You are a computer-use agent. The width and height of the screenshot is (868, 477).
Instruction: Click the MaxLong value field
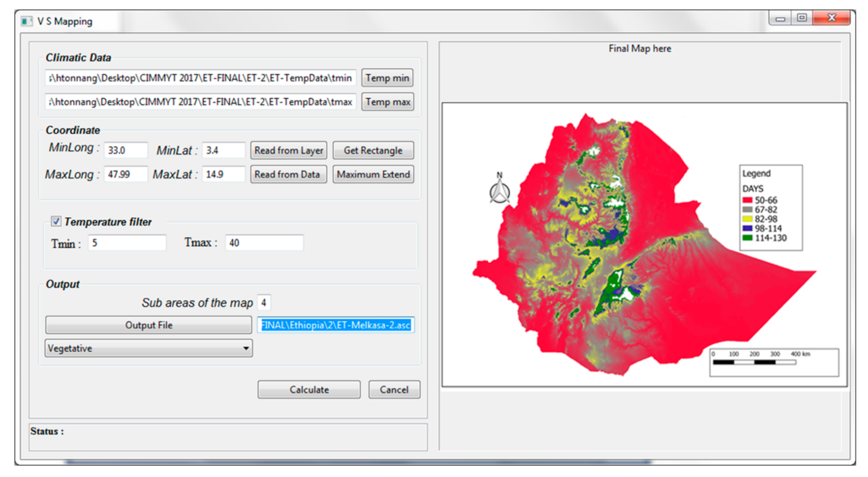[x=126, y=174]
